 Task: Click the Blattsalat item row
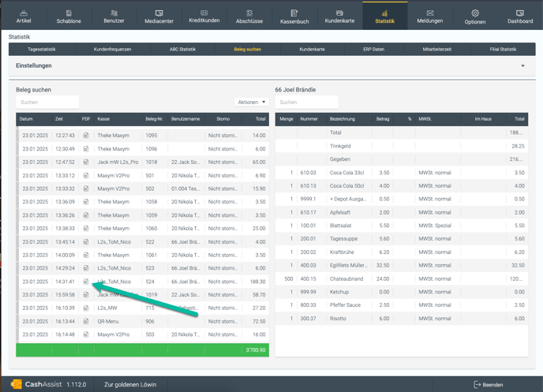(402, 226)
